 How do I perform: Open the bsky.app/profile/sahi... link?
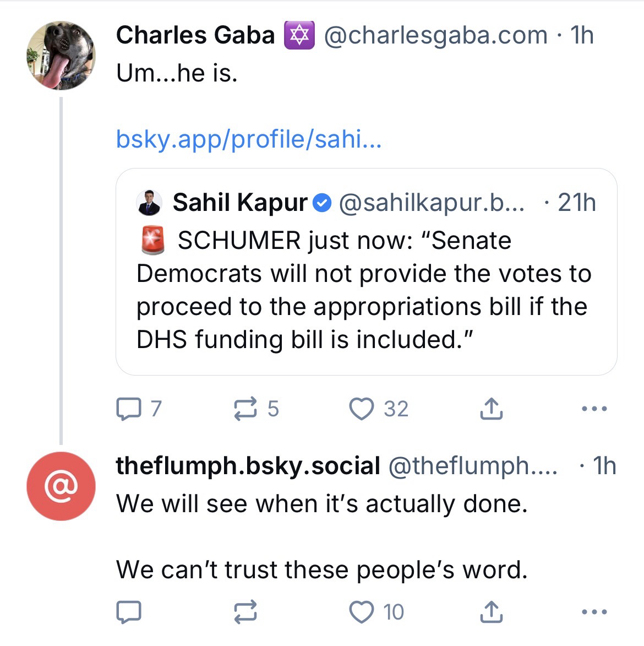coord(248,140)
